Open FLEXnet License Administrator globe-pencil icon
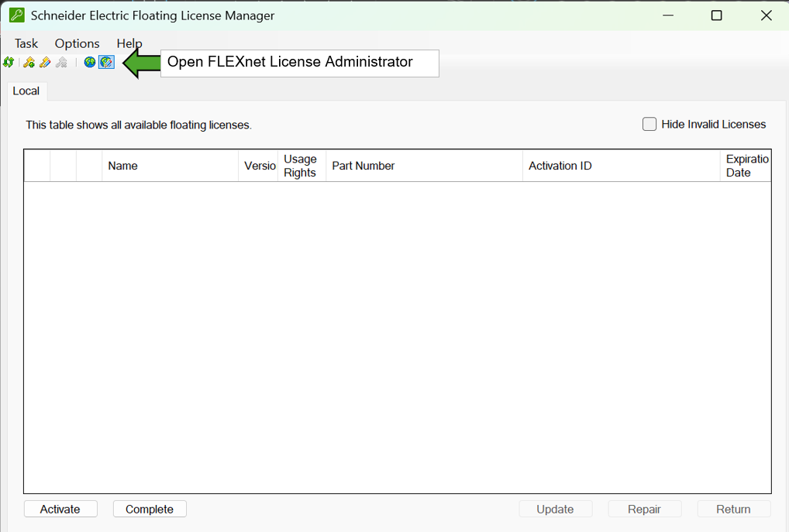789x532 pixels. point(106,63)
